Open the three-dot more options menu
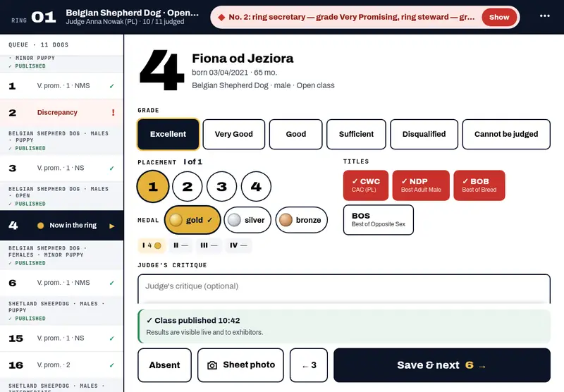The height and width of the screenshot is (392, 564). pyautogui.click(x=544, y=16)
